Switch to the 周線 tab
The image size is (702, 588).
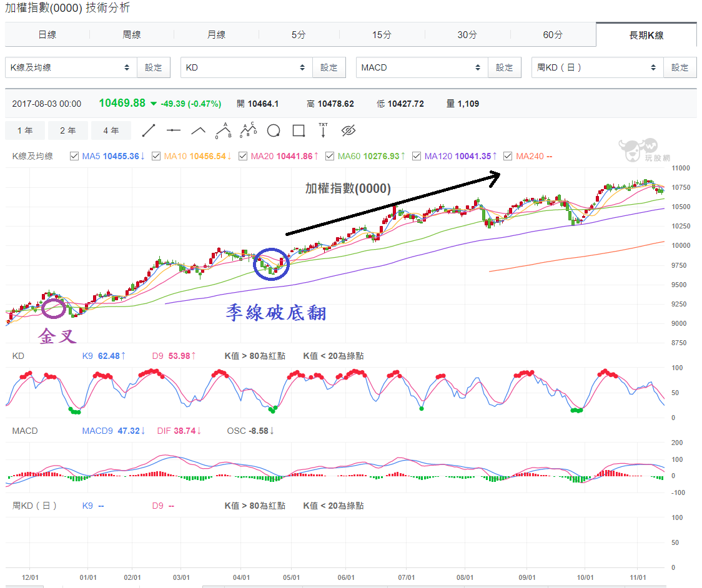(132, 35)
